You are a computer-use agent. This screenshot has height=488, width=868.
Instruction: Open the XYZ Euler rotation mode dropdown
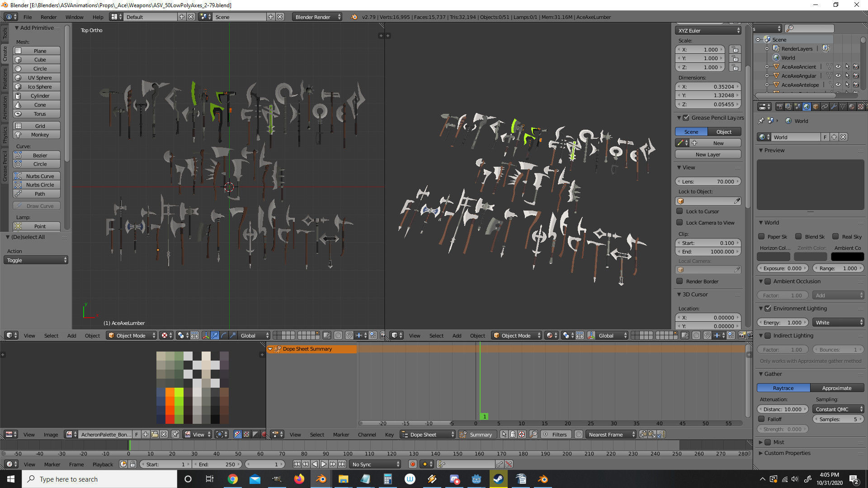point(708,31)
